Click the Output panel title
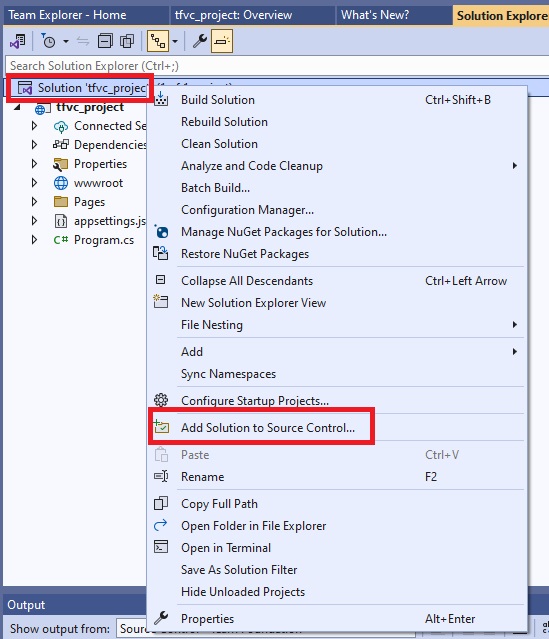 click(26, 605)
